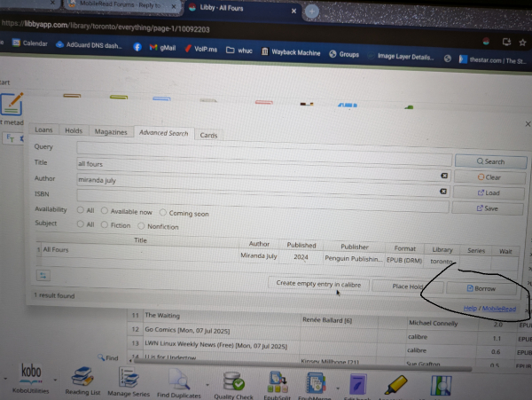The width and height of the screenshot is (532, 400).
Task: Choose the Fiction subject radio button
Action: click(x=104, y=224)
